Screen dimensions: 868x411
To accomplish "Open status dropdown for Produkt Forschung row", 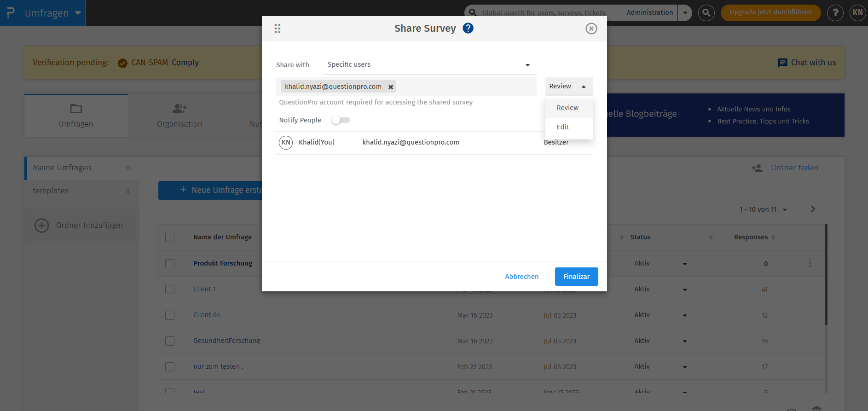I will (x=685, y=264).
